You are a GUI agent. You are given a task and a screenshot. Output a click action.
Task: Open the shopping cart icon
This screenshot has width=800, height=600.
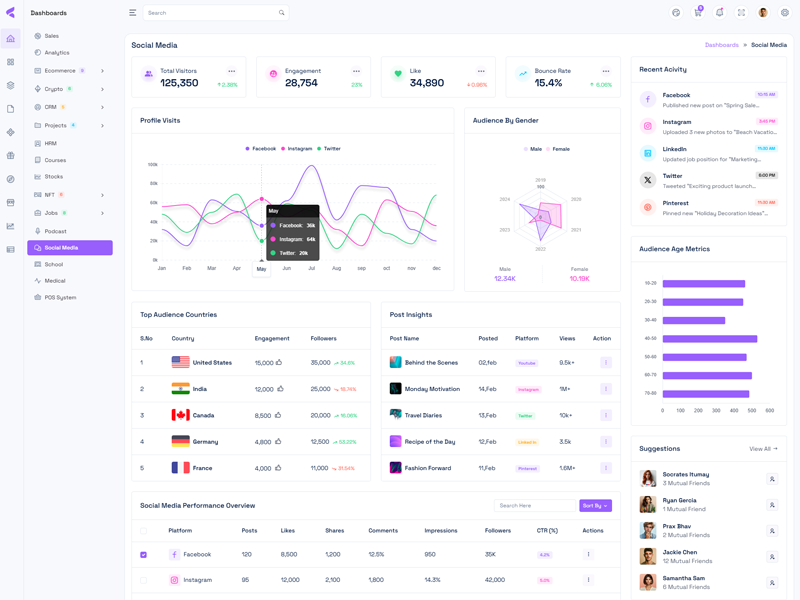[698, 13]
